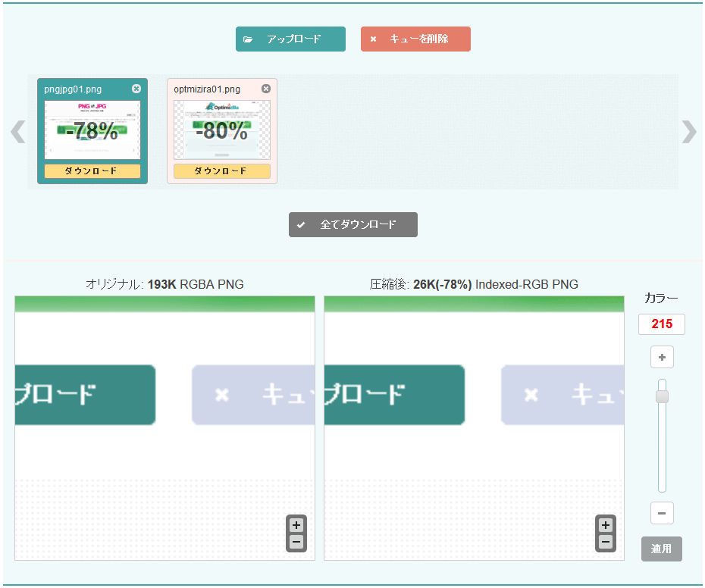The image size is (705, 588).
Task: Zoom out on the compressed preview
Action: (x=605, y=542)
